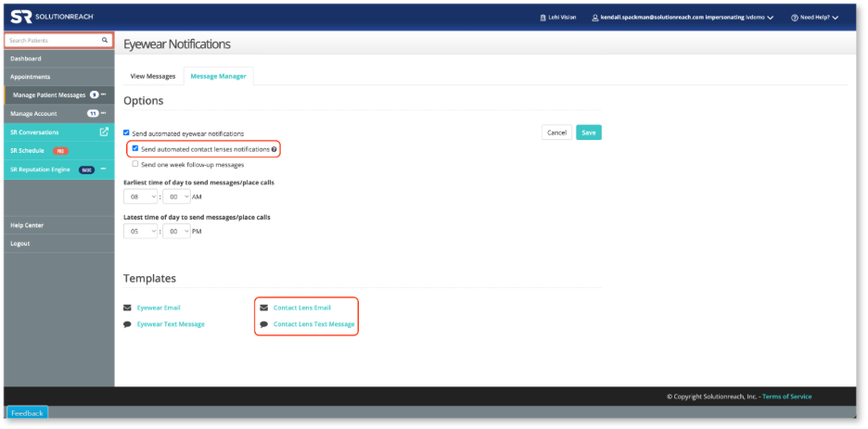Open the Contact Lens Text Message template link
Viewport: 868px width, 429px height.
(x=313, y=324)
